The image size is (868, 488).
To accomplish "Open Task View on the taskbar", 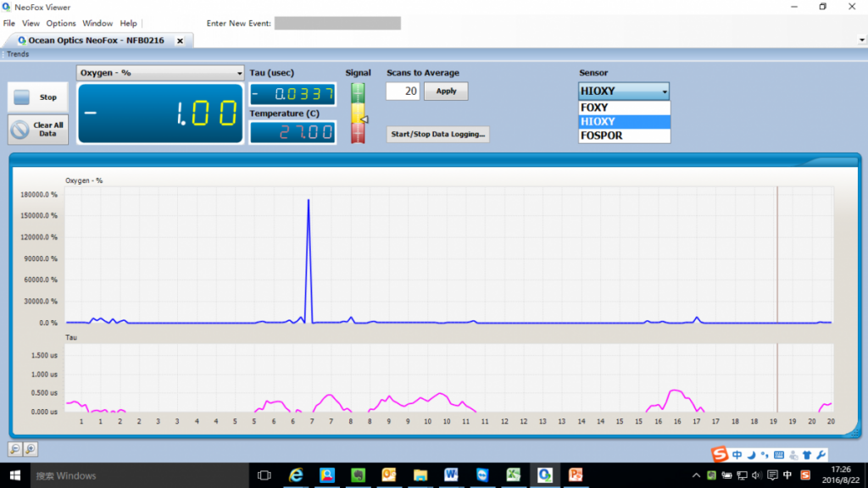I will click(264, 475).
